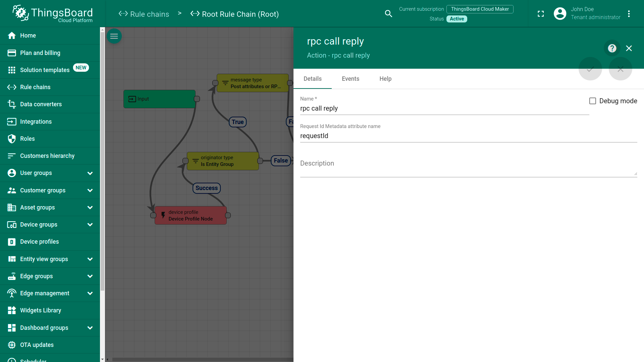This screenshot has height=362, width=644.
Task: Enable the Debug mode checkbox
Action: coord(593,101)
